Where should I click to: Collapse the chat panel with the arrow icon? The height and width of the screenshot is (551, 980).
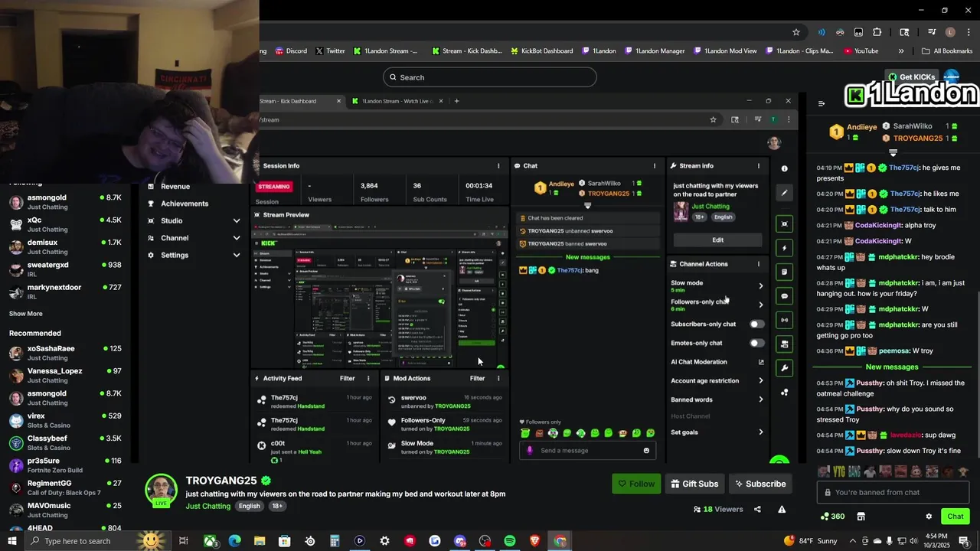(822, 104)
